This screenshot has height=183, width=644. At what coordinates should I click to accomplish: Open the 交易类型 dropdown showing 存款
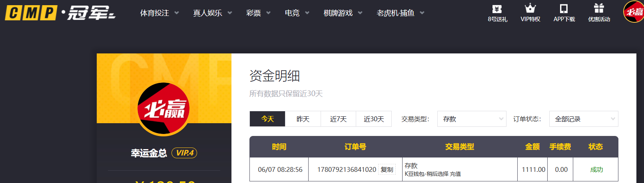click(x=472, y=119)
